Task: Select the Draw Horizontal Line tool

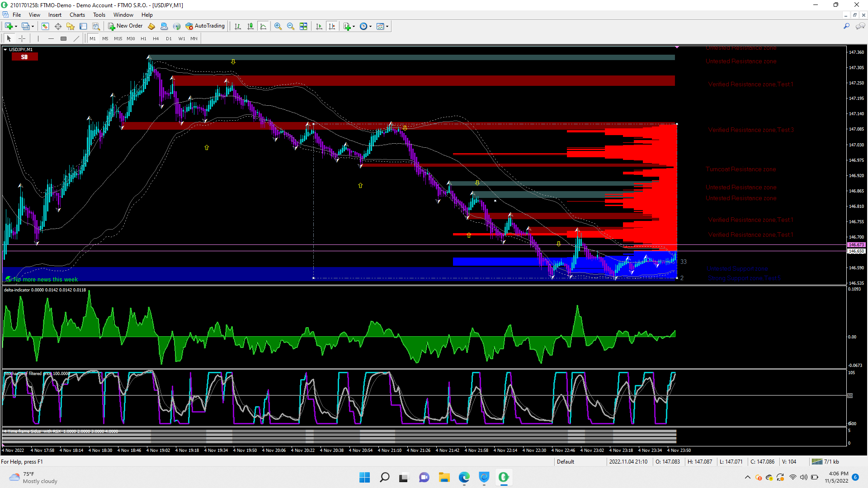Action: point(51,39)
